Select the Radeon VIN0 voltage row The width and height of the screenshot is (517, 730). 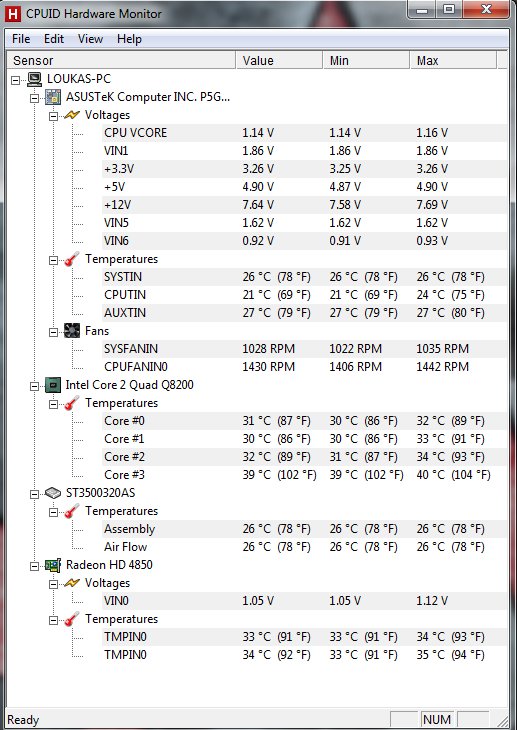coord(304,601)
